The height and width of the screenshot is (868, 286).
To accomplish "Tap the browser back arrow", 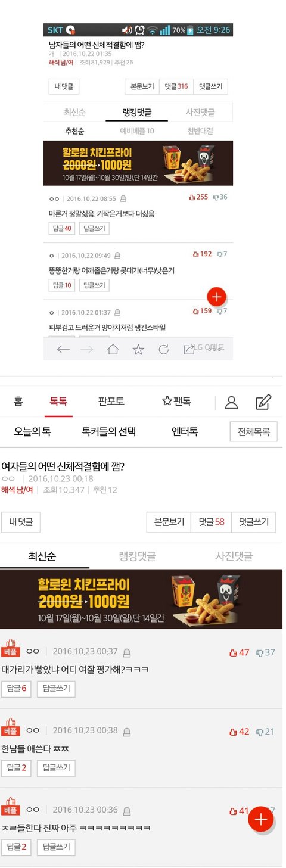I will [x=63, y=350].
